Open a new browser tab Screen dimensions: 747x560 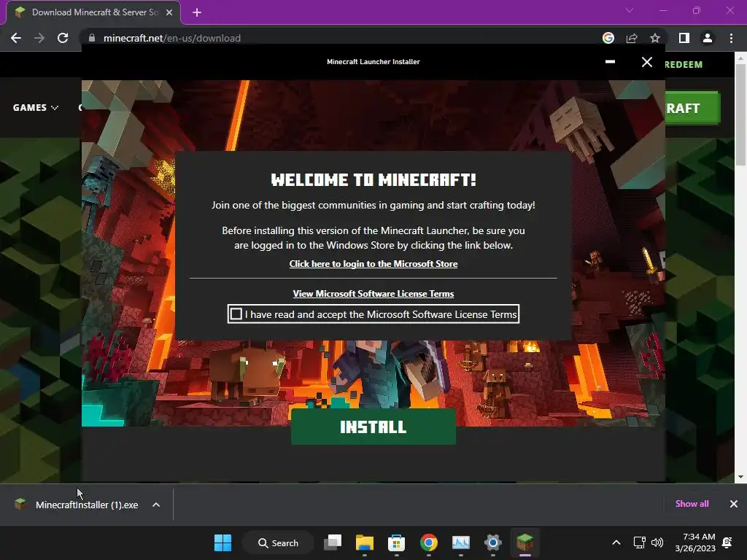pyautogui.click(x=197, y=12)
